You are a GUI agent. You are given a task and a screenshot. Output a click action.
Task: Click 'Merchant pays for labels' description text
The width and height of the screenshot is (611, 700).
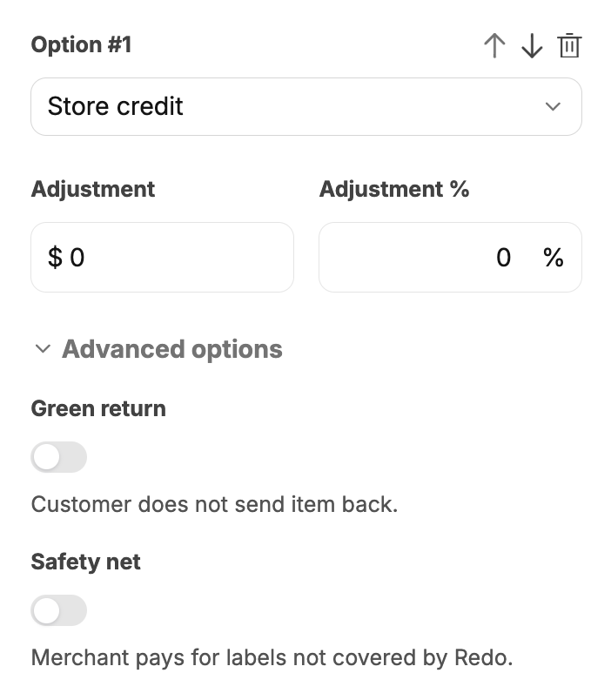click(272, 657)
